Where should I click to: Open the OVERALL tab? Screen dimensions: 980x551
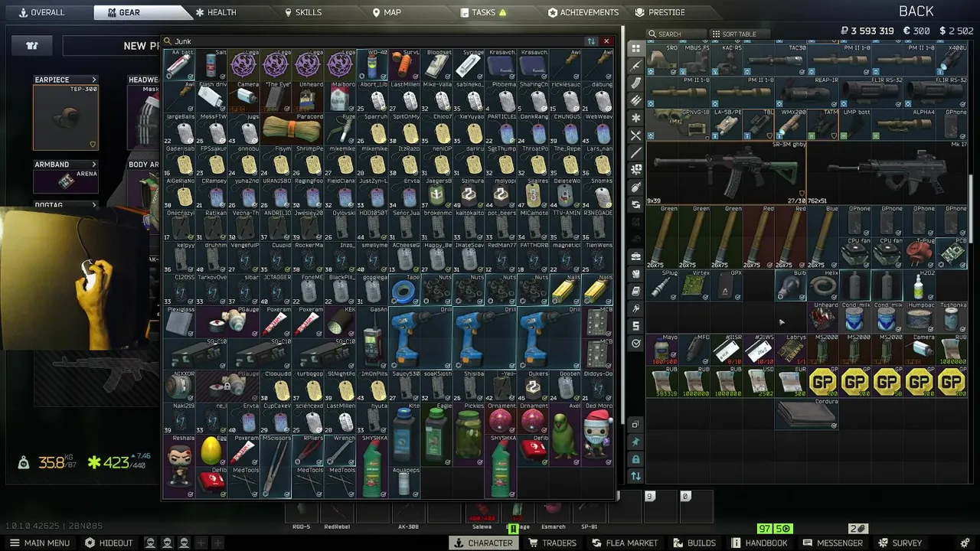[x=42, y=12]
